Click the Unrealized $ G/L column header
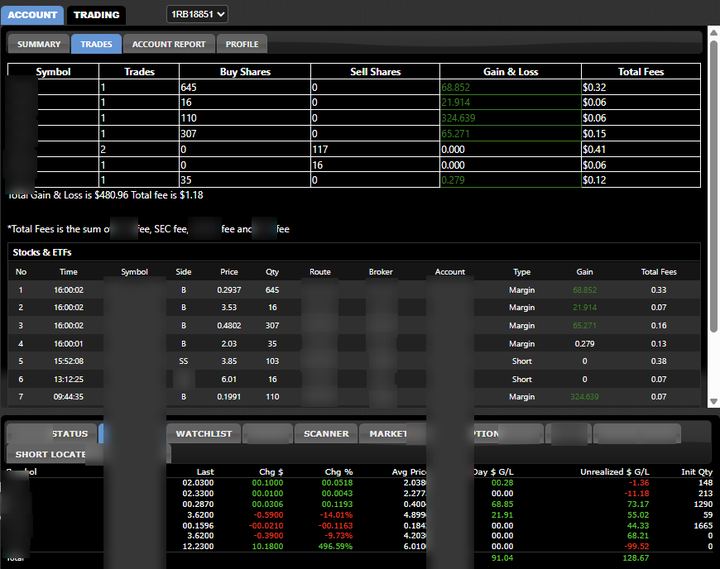Viewport: 720px width, 569px height. coord(614,472)
